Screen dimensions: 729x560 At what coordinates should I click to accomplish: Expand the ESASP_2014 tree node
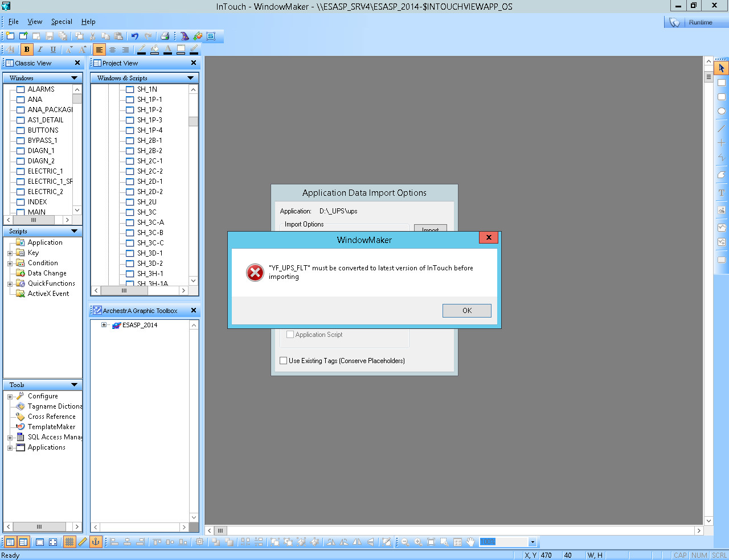pyautogui.click(x=104, y=325)
